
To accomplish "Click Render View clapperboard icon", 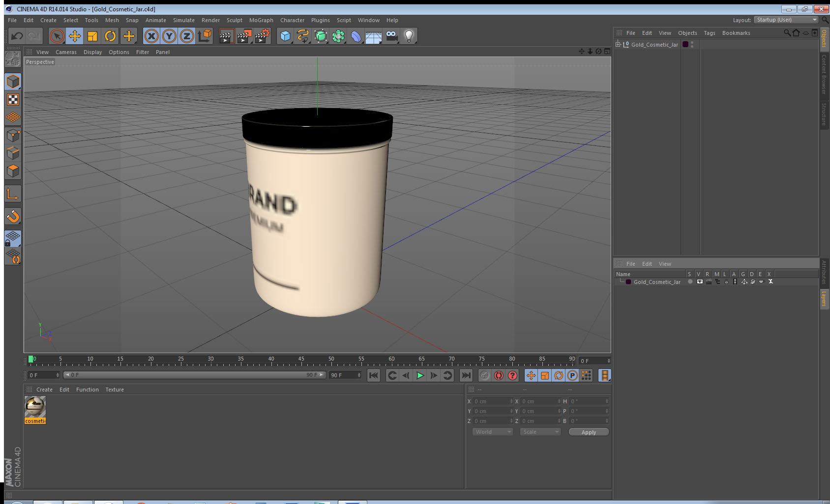I will (x=226, y=36).
